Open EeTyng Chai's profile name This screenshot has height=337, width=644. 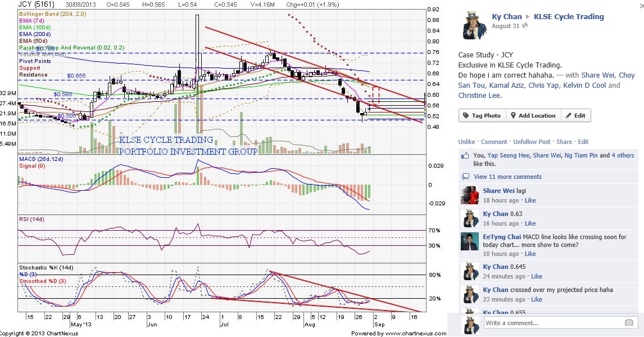click(x=502, y=237)
